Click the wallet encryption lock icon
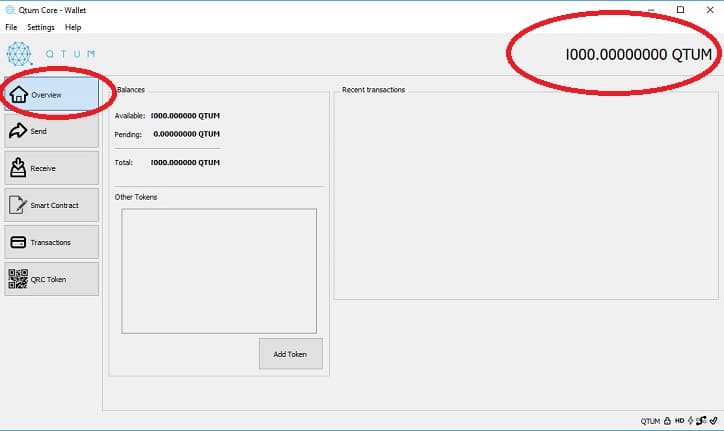This screenshot has width=724, height=431. click(667, 421)
